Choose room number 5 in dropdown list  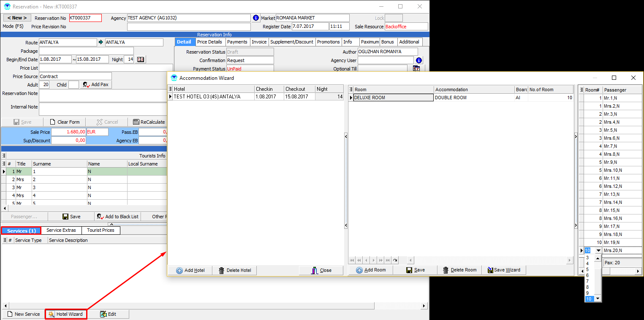click(x=587, y=269)
